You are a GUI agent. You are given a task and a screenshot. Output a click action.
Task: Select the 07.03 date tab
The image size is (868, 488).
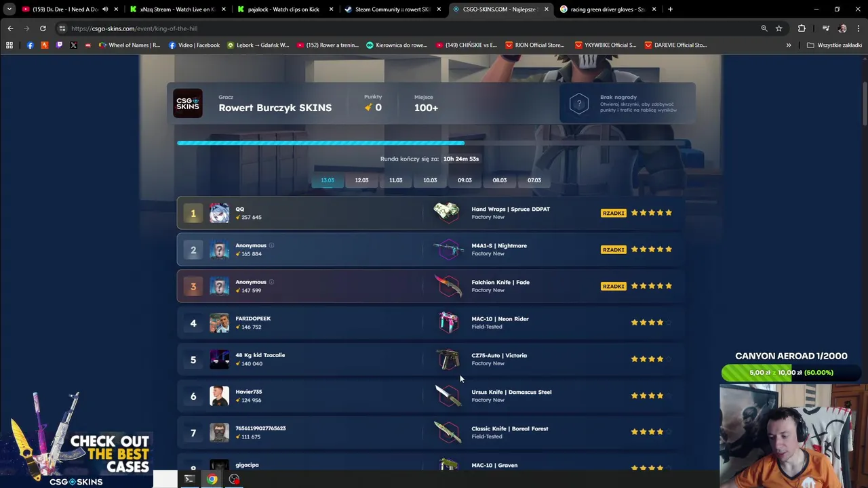pos(534,180)
